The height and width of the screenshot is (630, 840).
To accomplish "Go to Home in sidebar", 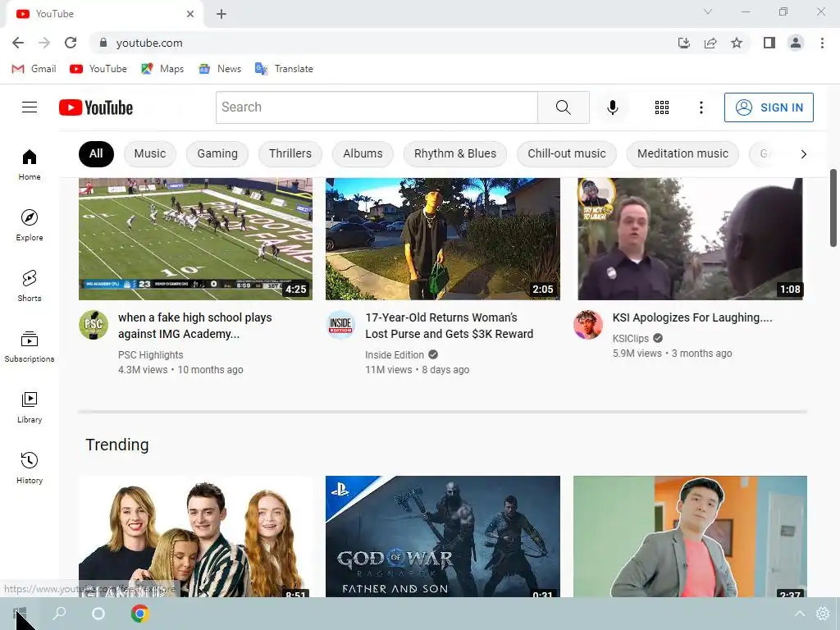I will point(30,164).
